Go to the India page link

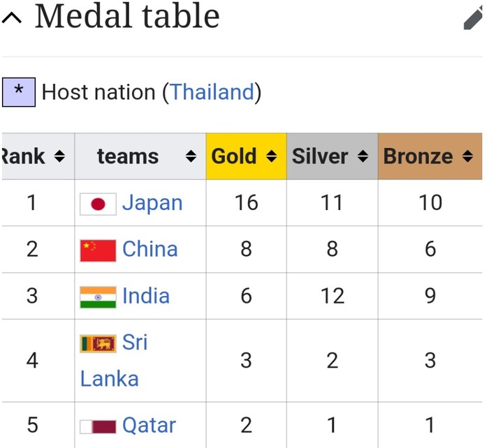tap(145, 296)
